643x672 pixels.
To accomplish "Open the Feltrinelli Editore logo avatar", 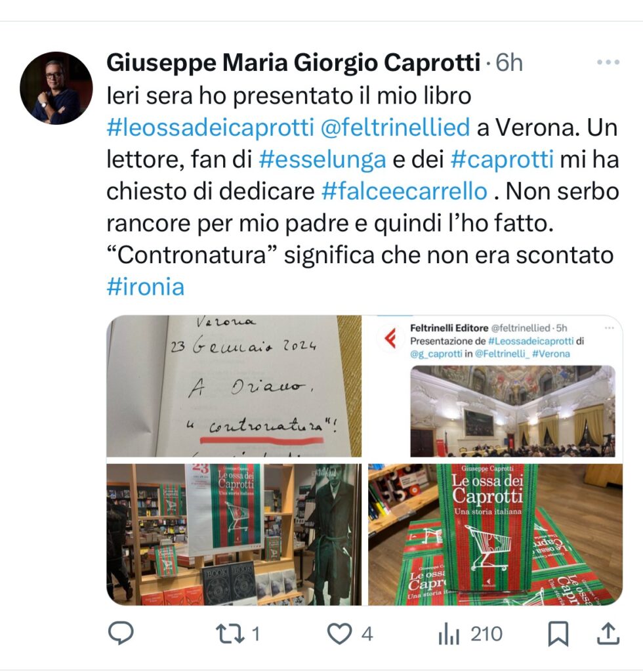I will [390, 339].
